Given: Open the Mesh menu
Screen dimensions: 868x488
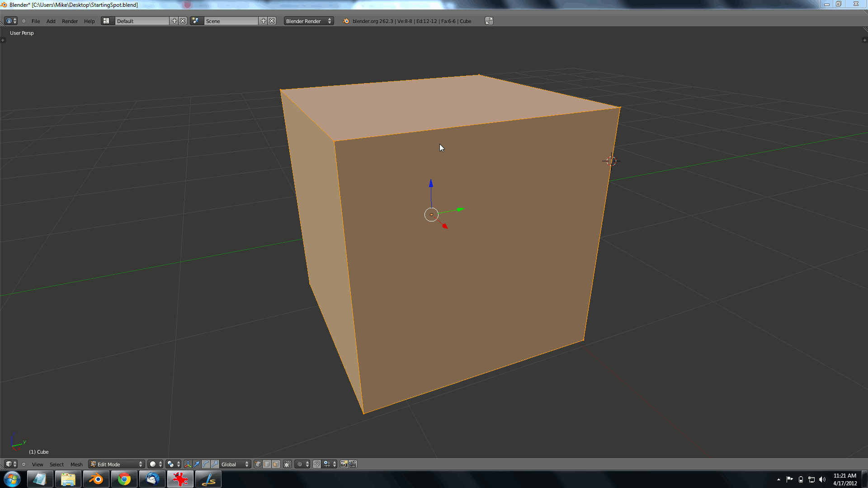Looking at the screenshot, I should coord(76,465).
